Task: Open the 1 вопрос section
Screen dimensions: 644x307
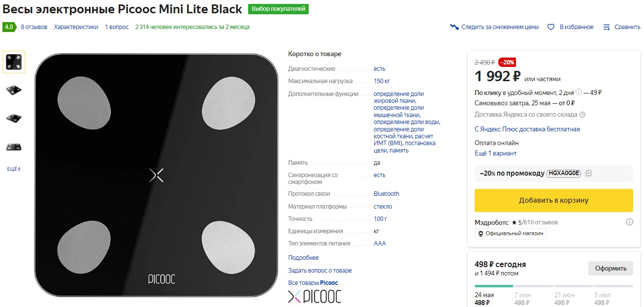Action: point(116,27)
